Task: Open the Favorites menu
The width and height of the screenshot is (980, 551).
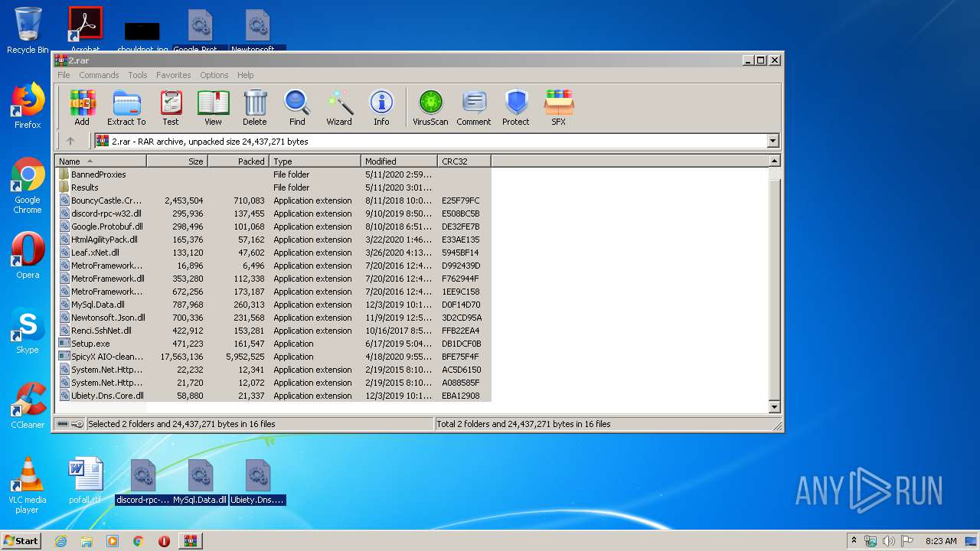Action: (174, 75)
